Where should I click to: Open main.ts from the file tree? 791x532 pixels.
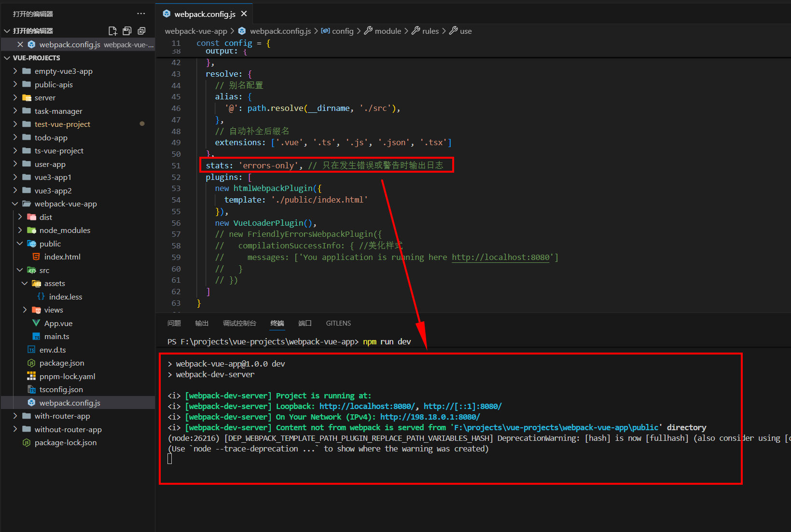tap(56, 336)
